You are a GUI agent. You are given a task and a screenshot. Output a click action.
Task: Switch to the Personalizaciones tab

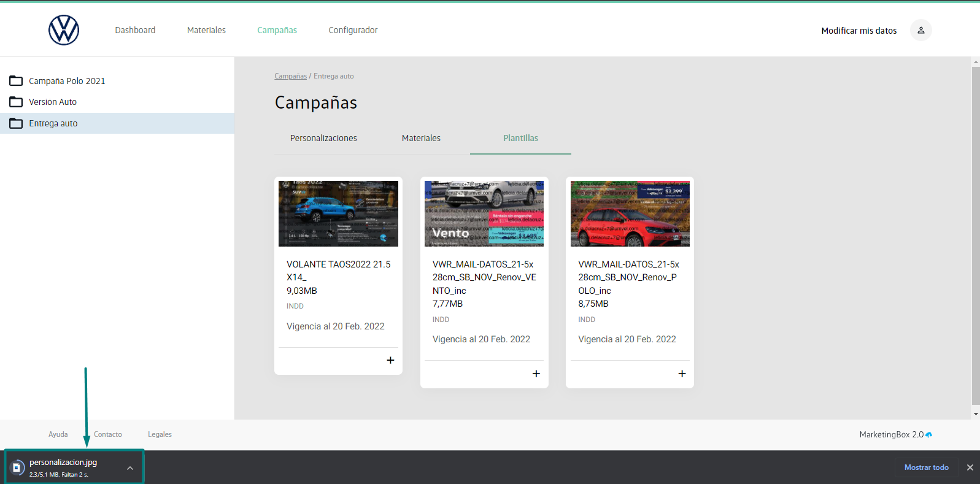coord(323,138)
